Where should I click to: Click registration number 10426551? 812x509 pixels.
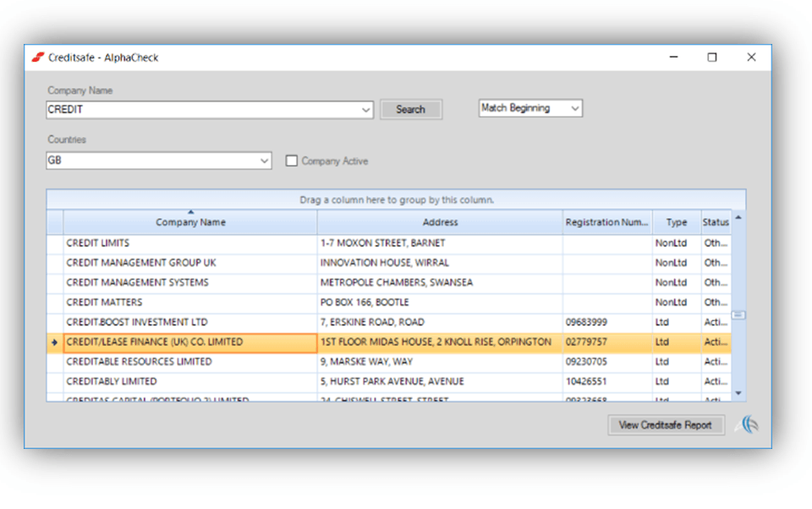coord(586,381)
